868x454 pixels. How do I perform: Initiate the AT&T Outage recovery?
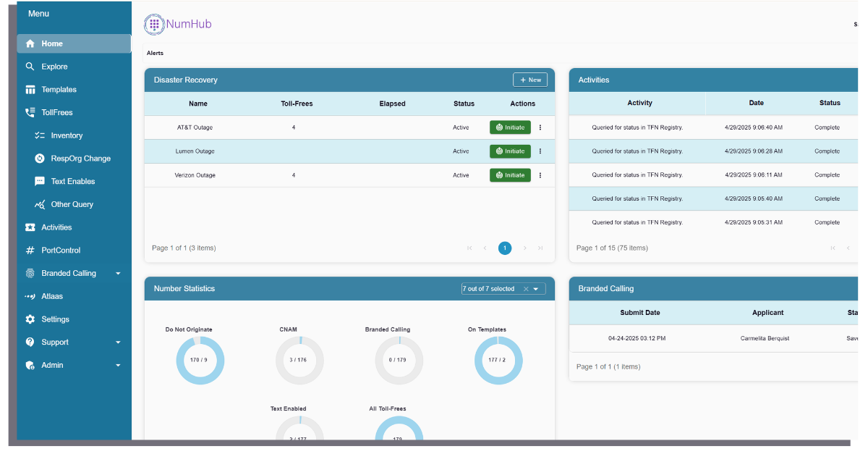(x=510, y=127)
